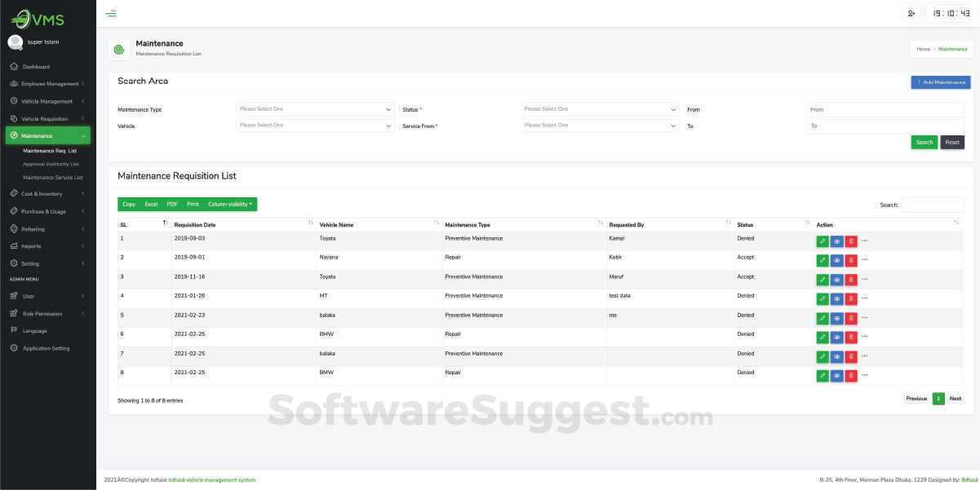This screenshot has width=980, height=490.
Task: Click the red delete icon for the BMW repair row
Action: pyautogui.click(x=851, y=336)
